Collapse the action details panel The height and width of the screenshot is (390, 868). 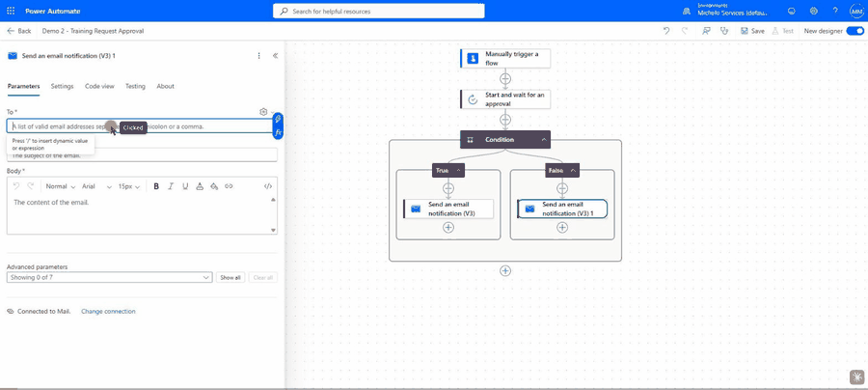[275, 55]
